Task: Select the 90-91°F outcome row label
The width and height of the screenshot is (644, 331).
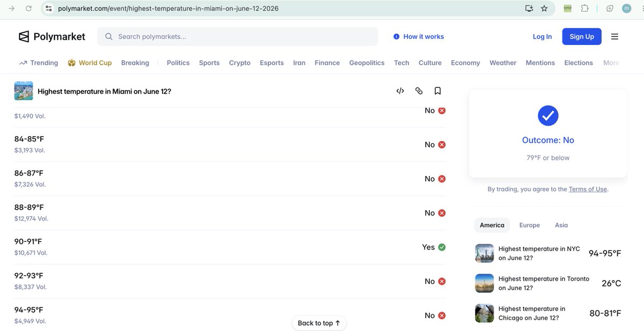Action: (x=28, y=241)
